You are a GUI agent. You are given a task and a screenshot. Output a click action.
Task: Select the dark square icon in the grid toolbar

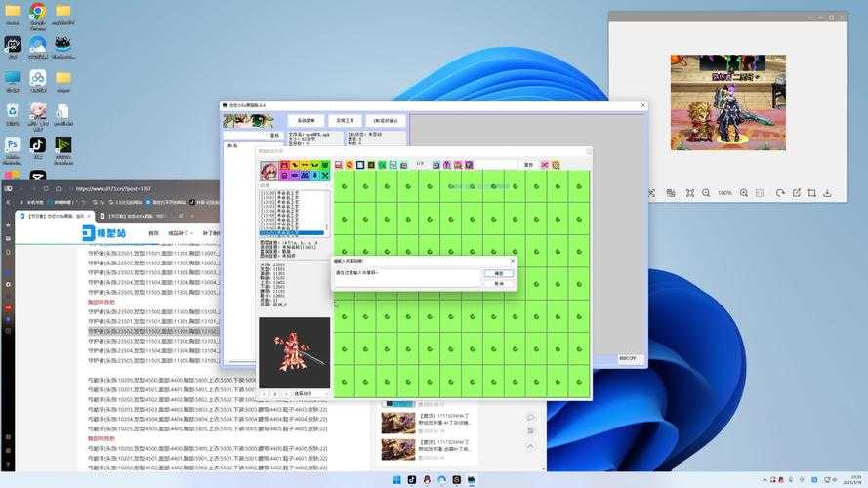point(371,165)
